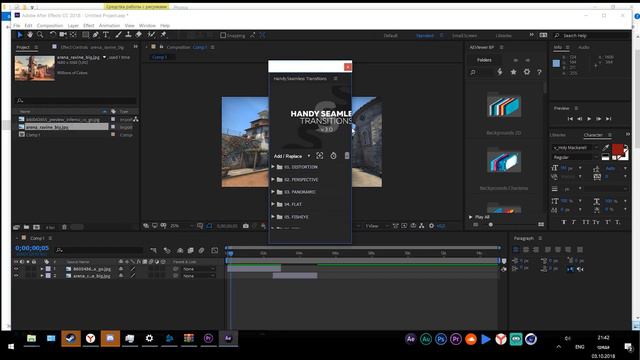This screenshot has height=360, width=640.
Task: Click the trash icon in Handy Transitions panel
Action: click(347, 156)
